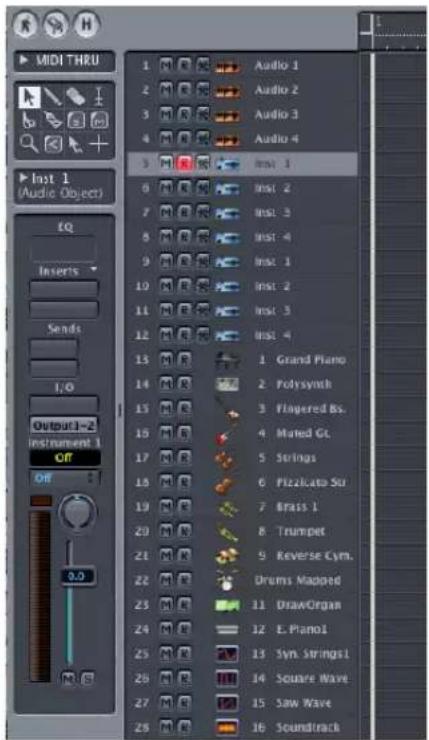Viewport: 429px width, 740px height.
Task: Open the second Insert slot
Action: (64, 309)
